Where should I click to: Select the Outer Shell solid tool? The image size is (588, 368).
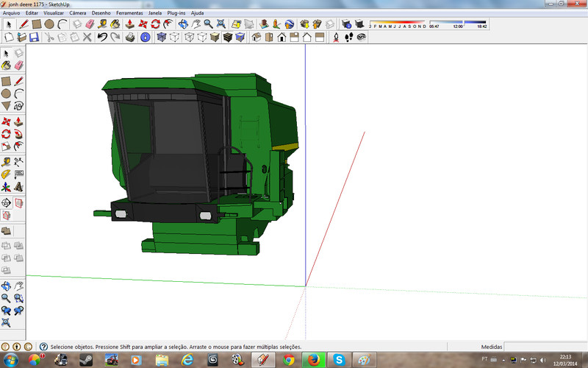(x=6, y=230)
